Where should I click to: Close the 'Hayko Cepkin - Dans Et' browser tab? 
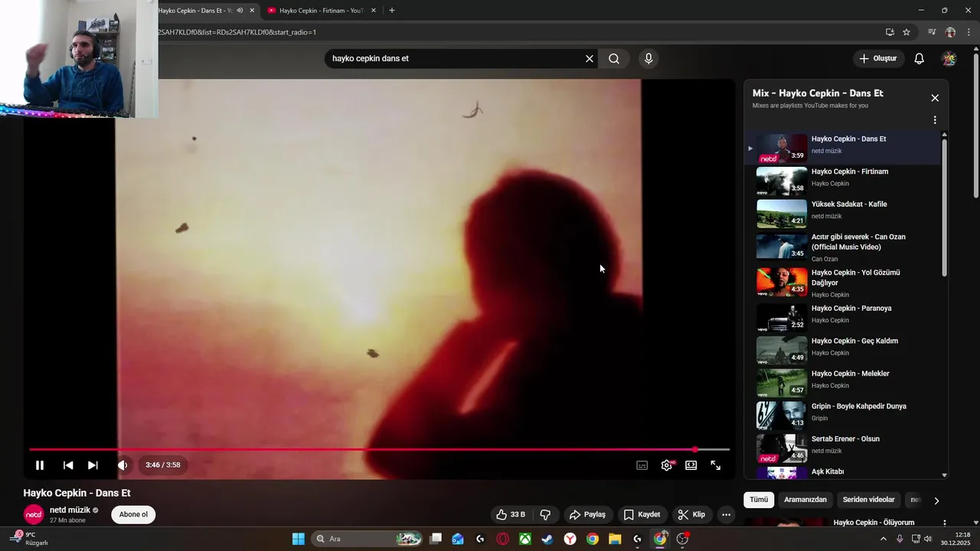252,11
